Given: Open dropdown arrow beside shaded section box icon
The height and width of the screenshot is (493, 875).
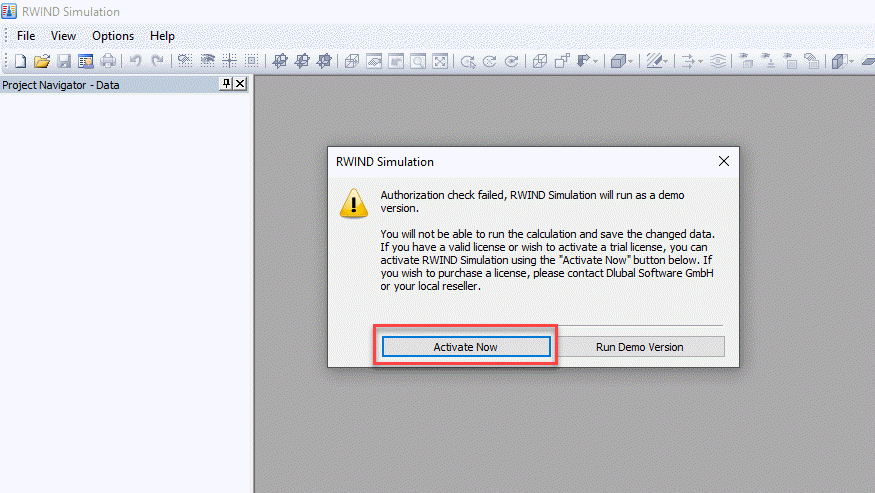Looking at the screenshot, I should pyautogui.click(x=852, y=61).
